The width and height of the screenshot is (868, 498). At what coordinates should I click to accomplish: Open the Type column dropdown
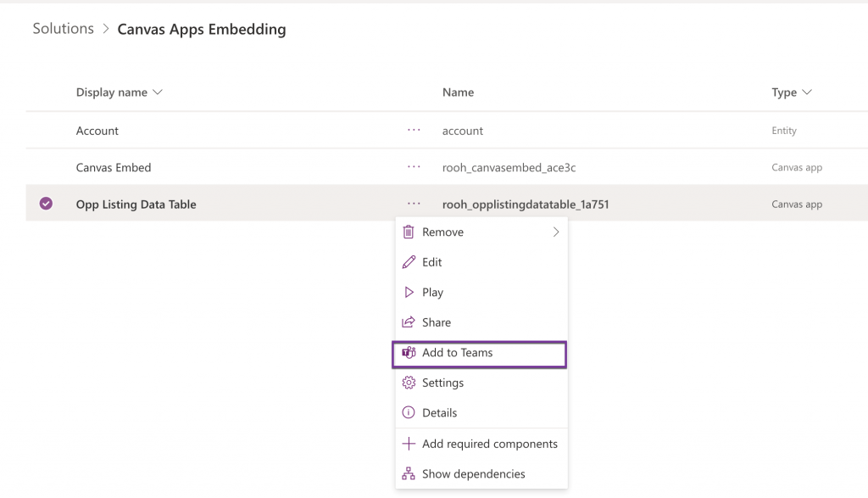[805, 92]
